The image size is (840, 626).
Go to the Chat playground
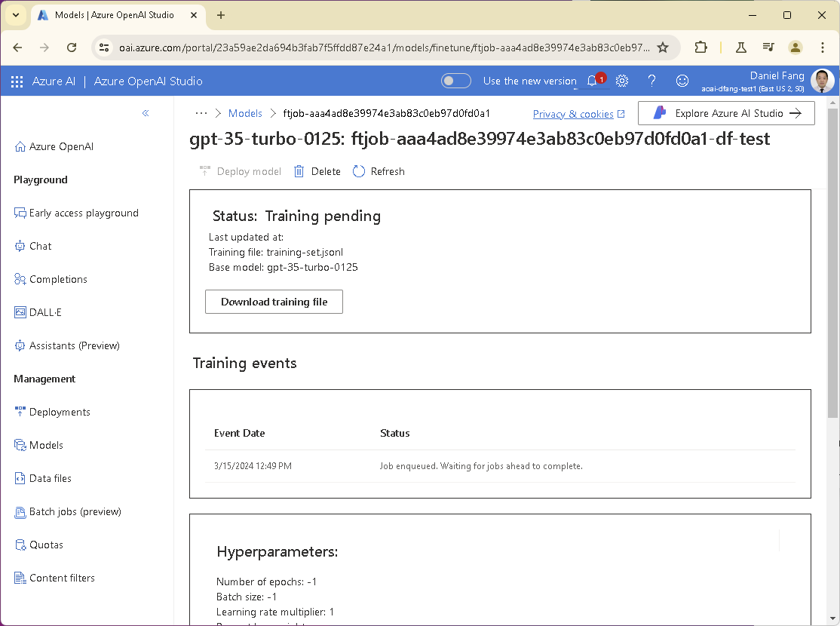pos(33,246)
